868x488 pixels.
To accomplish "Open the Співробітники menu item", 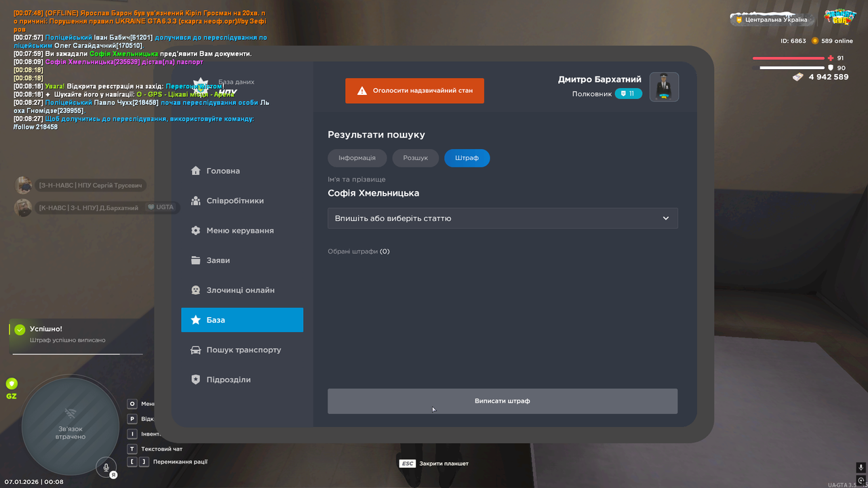I will pyautogui.click(x=242, y=201).
